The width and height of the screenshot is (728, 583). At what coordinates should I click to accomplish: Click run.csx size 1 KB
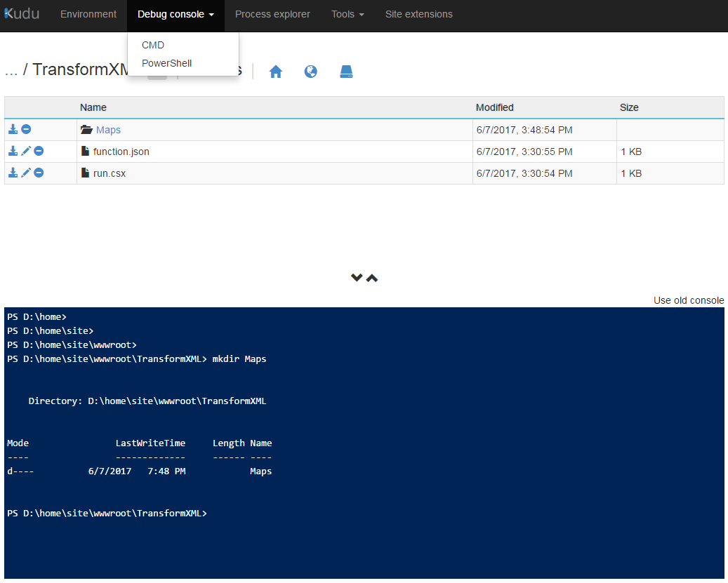click(631, 173)
